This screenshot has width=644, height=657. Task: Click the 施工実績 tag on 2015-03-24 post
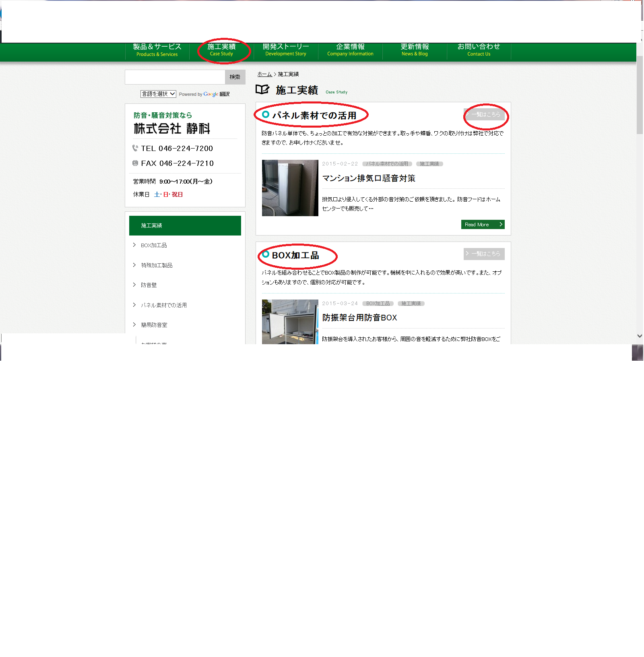411,304
